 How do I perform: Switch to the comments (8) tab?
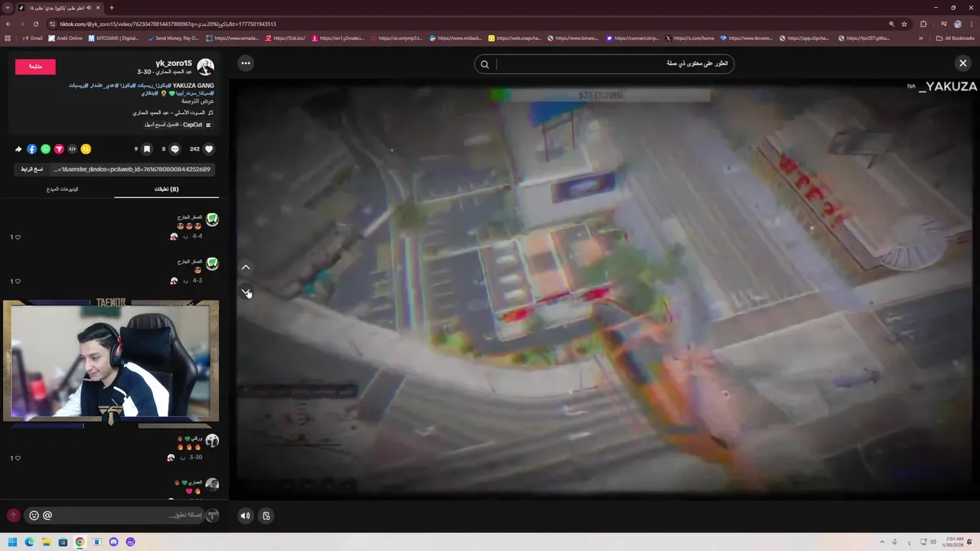166,189
